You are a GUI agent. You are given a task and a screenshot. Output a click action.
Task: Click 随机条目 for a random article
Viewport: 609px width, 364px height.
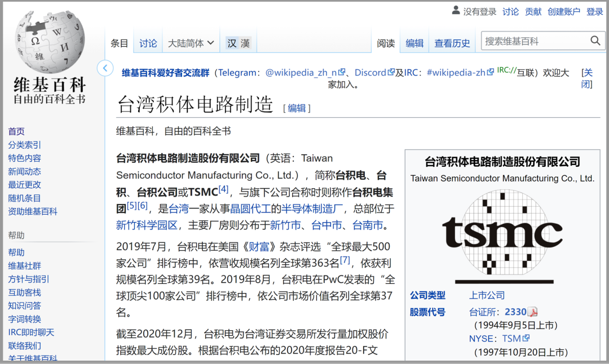point(24,198)
